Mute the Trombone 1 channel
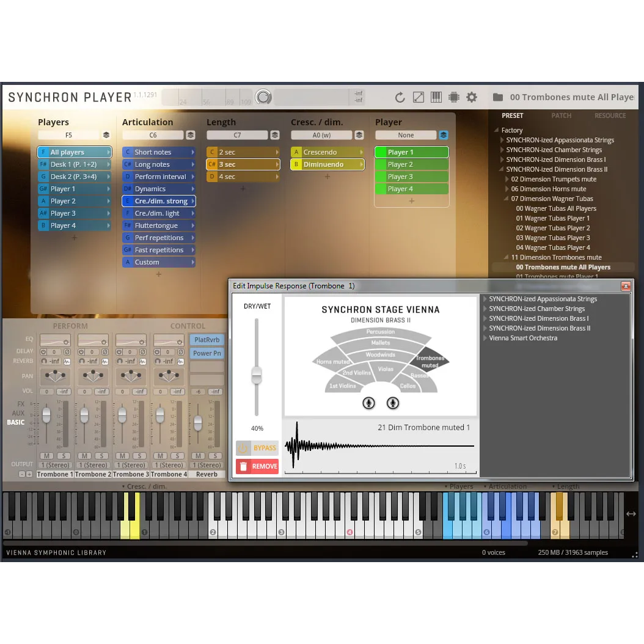 (46, 455)
